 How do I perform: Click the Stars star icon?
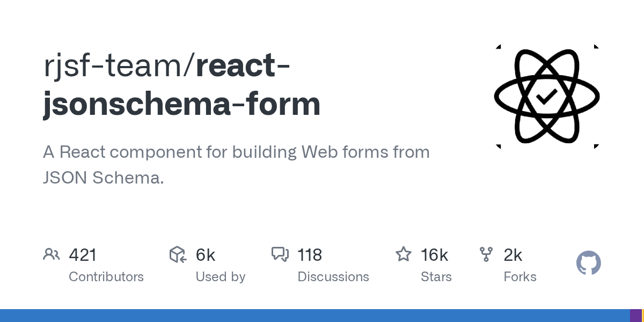(404, 254)
